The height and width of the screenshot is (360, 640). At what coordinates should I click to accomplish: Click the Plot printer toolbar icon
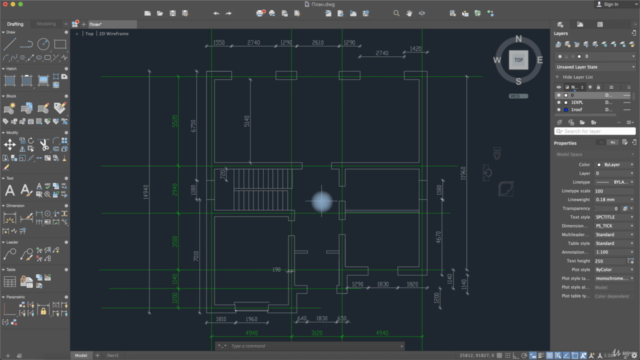260,13
